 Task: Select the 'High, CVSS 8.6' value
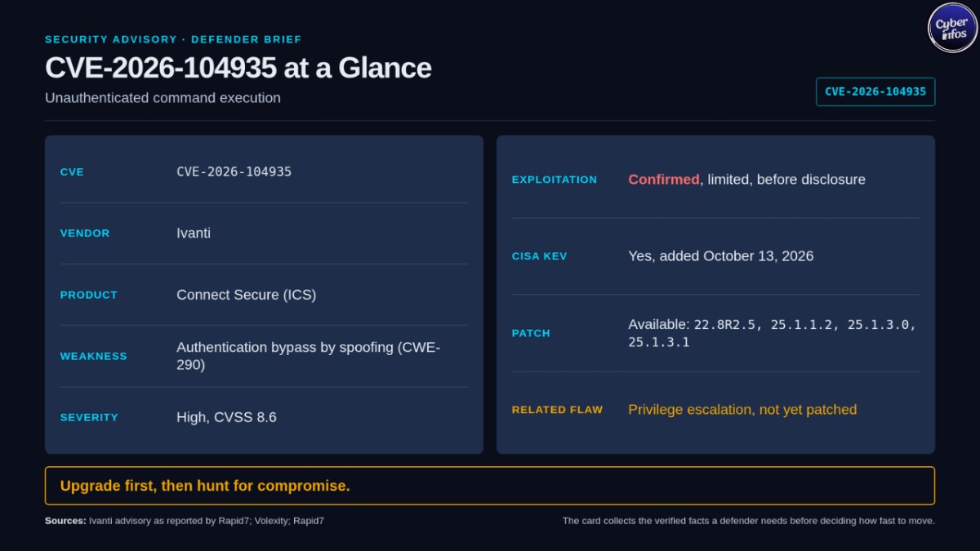coord(226,417)
